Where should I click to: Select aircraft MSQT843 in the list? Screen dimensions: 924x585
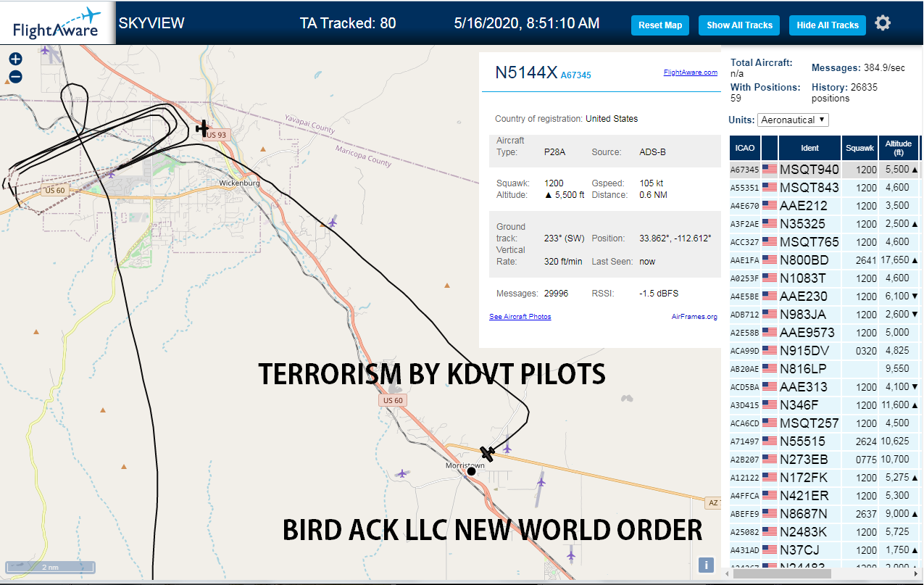pos(825,188)
